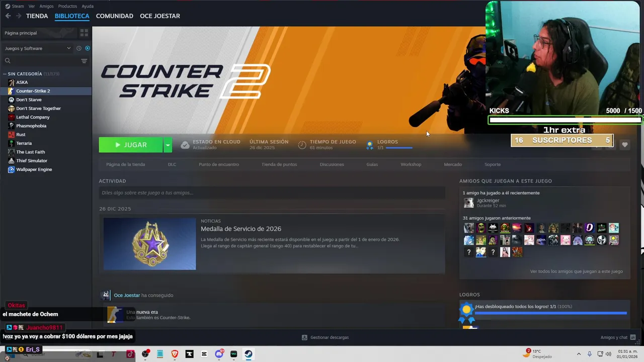Open the Guías link
The width and height of the screenshot is (644, 362).
tap(372, 164)
